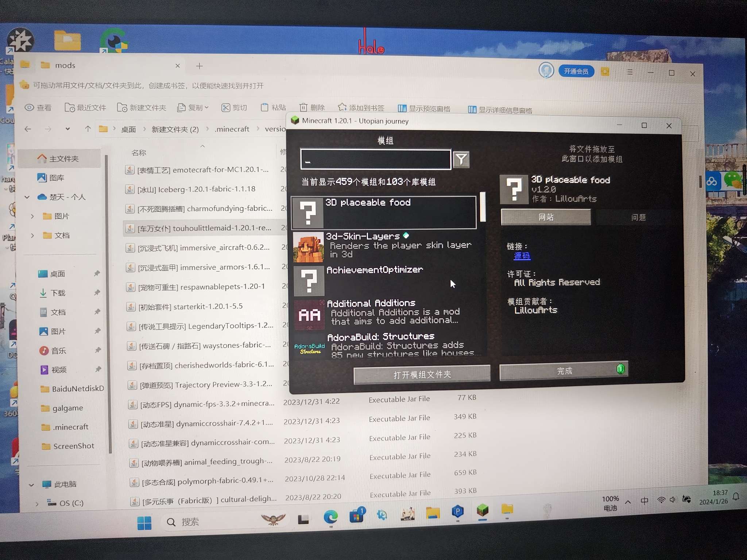Open the navigation history dropdown chevron
The width and height of the screenshot is (747, 560).
click(67, 129)
